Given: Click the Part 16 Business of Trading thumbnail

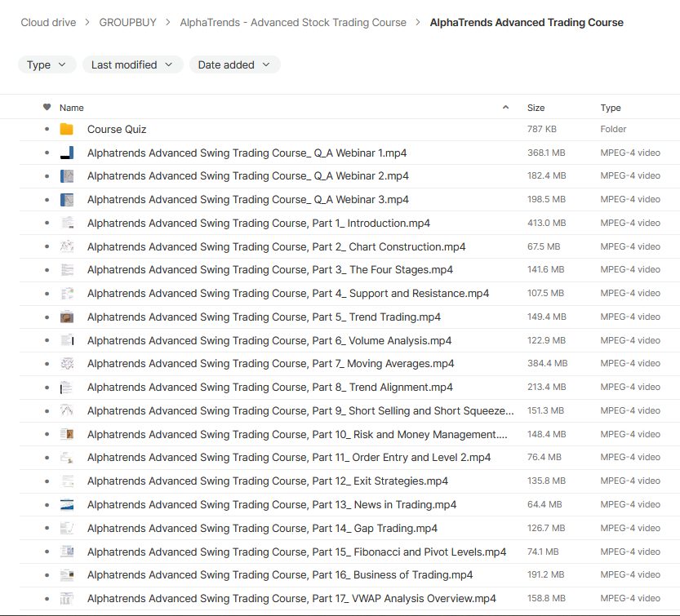Looking at the screenshot, I should pos(66,575).
